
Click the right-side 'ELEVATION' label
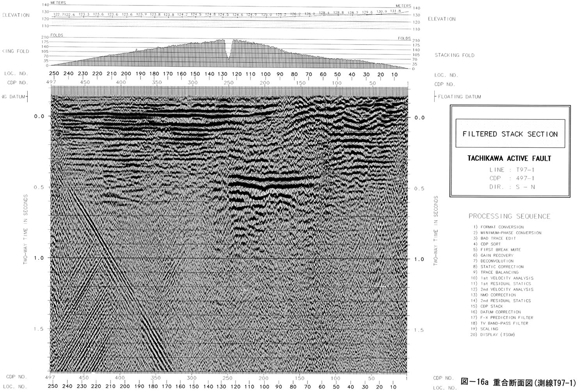click(442, 19)
